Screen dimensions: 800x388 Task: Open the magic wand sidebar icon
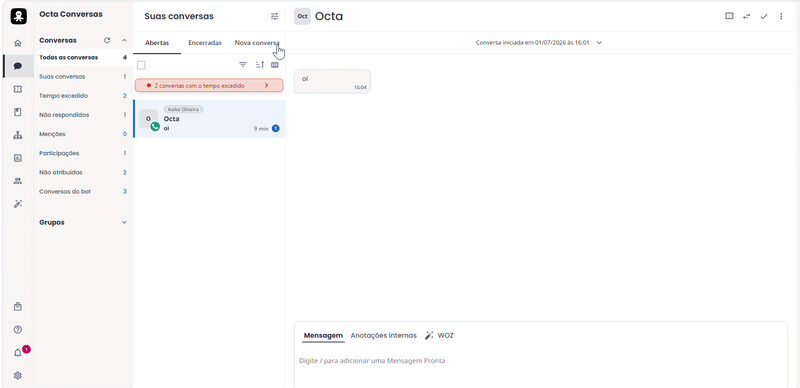coord(18,204)
